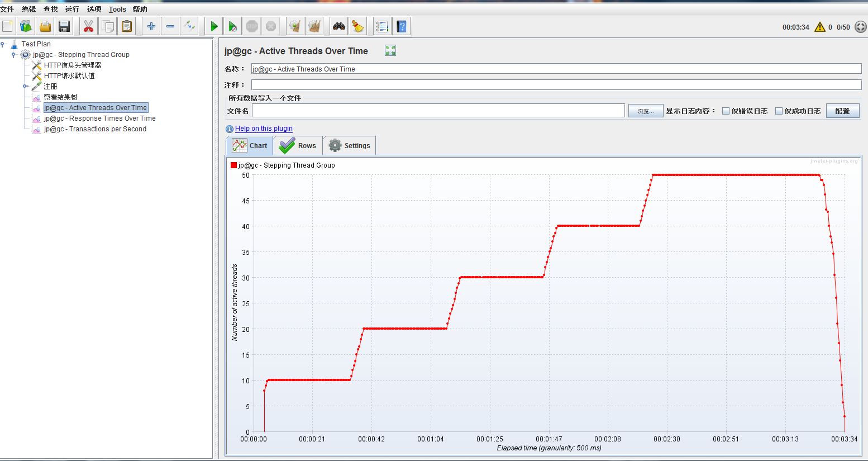Open the Help question-mark toolbar icon
Screen dimensions: 868x461
pos(402,26)
